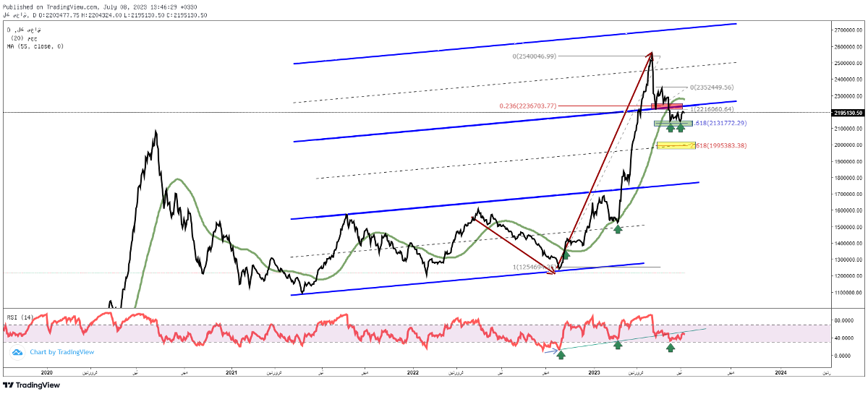Screen dimensions: 868x394
Task: Select the blue .618(2131772.29) level label
Action: 720,124
